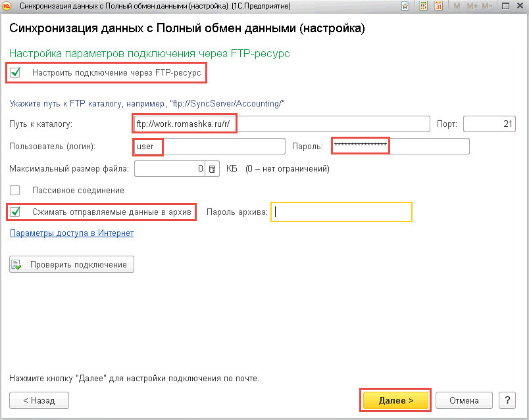The width and height of the screenshot is (529, 420).
Task: Click the 'Порт' field showing 21
Action: (490, 124)
